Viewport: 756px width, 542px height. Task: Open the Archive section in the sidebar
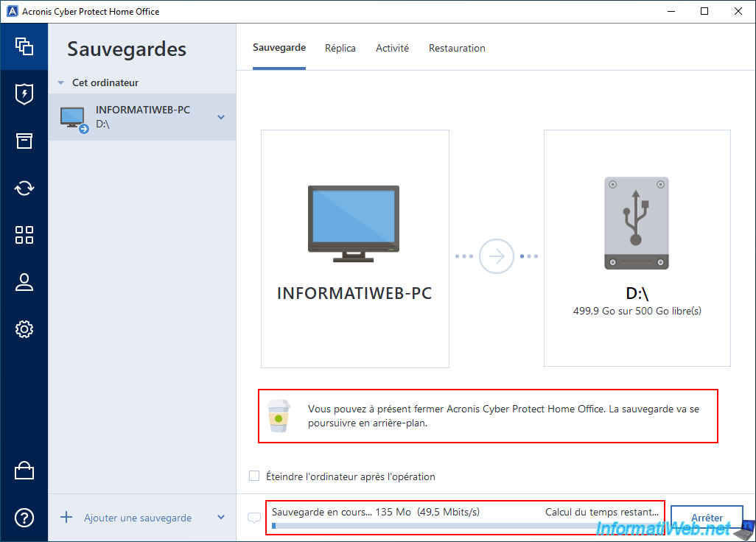24,141
